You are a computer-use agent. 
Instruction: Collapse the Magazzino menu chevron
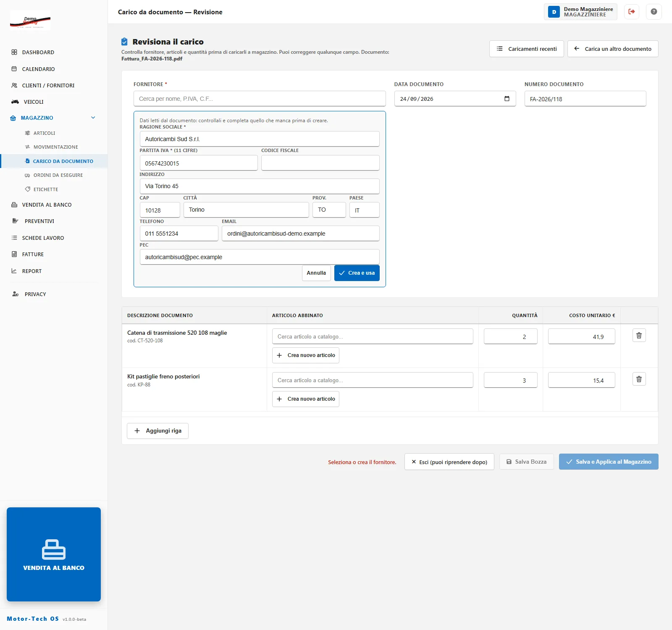tap(93, 118)
